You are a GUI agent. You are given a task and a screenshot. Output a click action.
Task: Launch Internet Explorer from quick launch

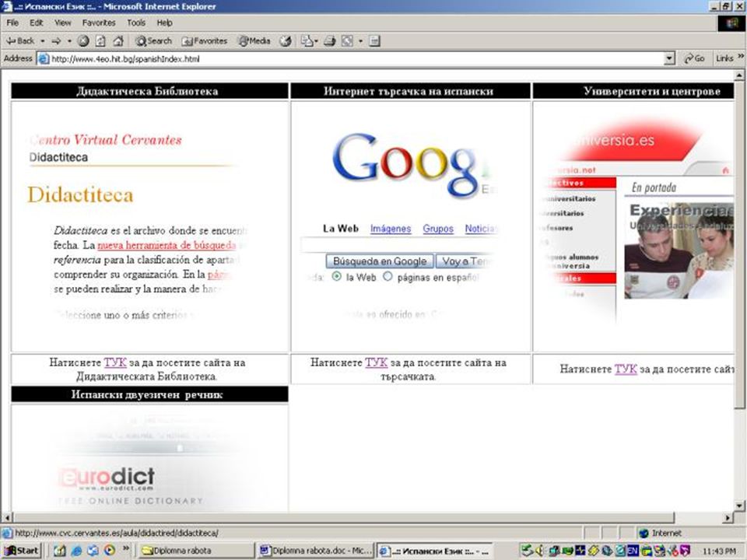pyautogui.click(x=76, y=551)
